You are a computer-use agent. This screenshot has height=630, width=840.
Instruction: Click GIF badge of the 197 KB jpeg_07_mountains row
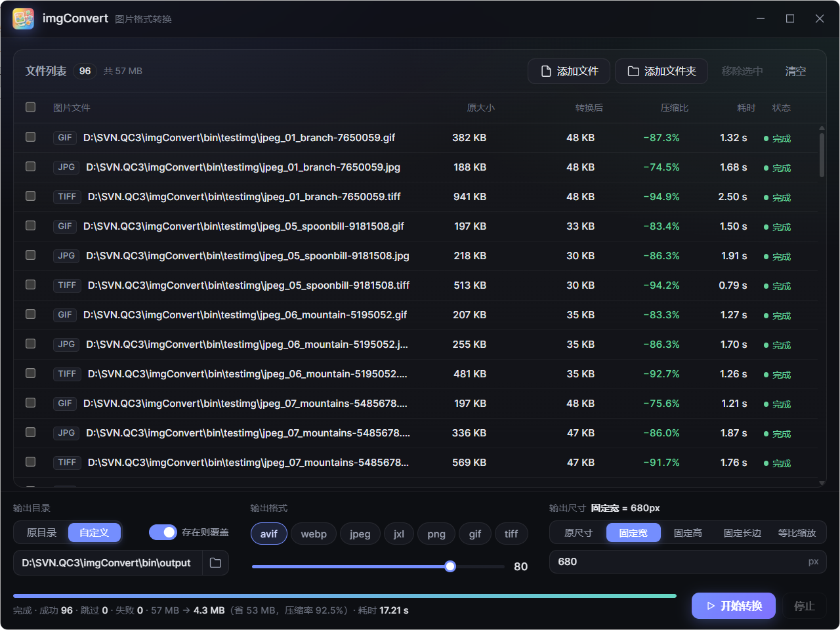[65, 404]
